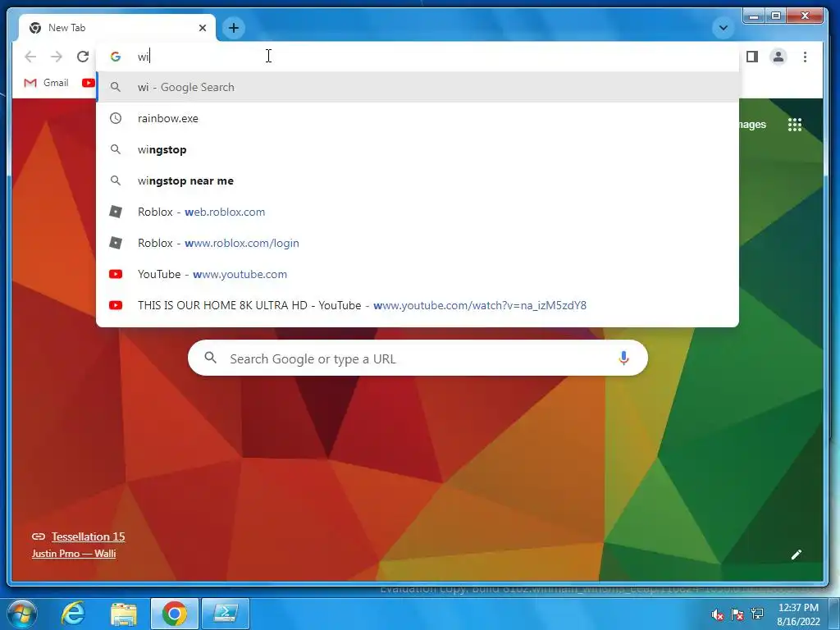Open the tab search chevron dropdown

point(724,28)
